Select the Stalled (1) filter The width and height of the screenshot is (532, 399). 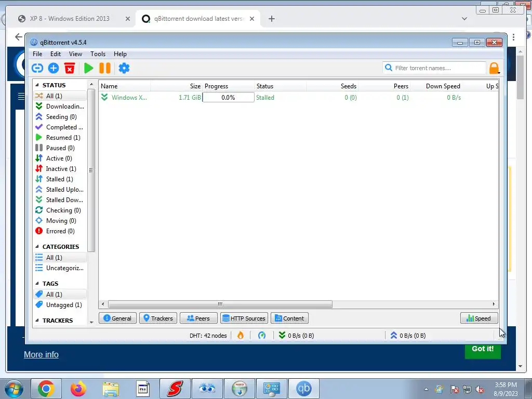tap(60, 179)
